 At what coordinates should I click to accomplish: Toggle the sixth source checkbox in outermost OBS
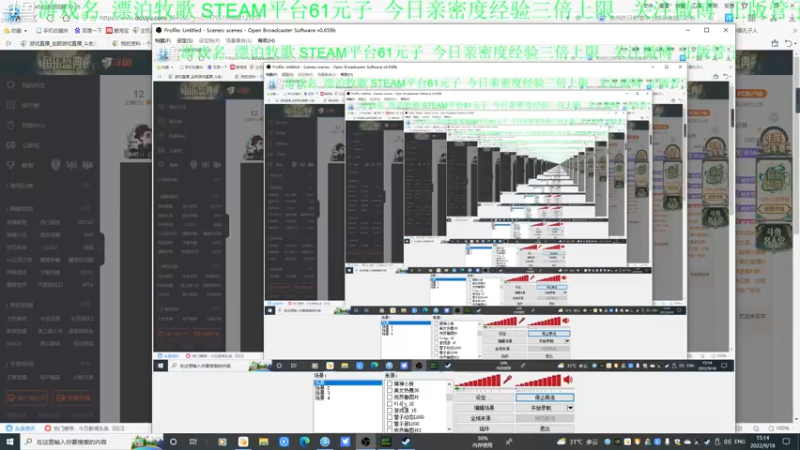(x=390, y=417)
